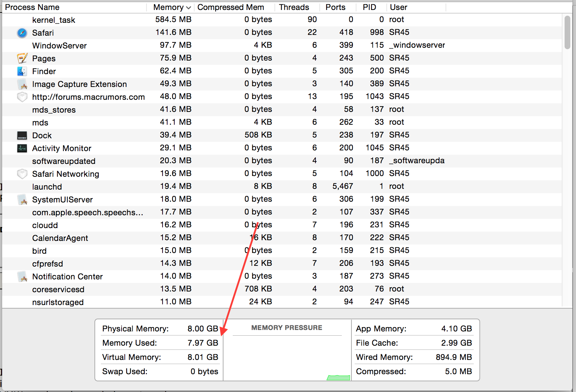Click the http://forums.macrumors.com process name
This screenshot has height=392, width=576.
(88, 97)
